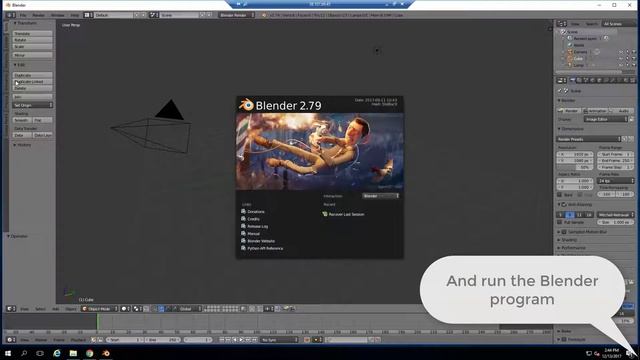Collapse the Operator panel
The image size is (640, 360).
tap(17, 236)
